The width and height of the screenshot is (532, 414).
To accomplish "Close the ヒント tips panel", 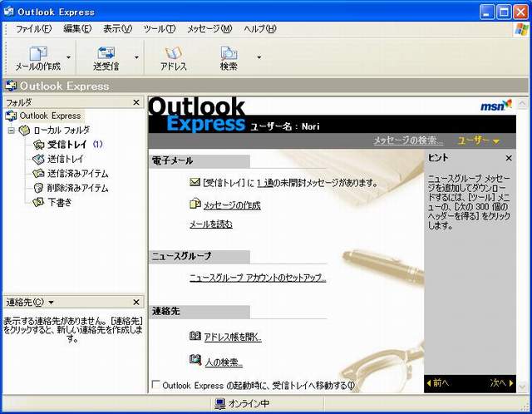I will pyautogui.click(x=509, y=158).
